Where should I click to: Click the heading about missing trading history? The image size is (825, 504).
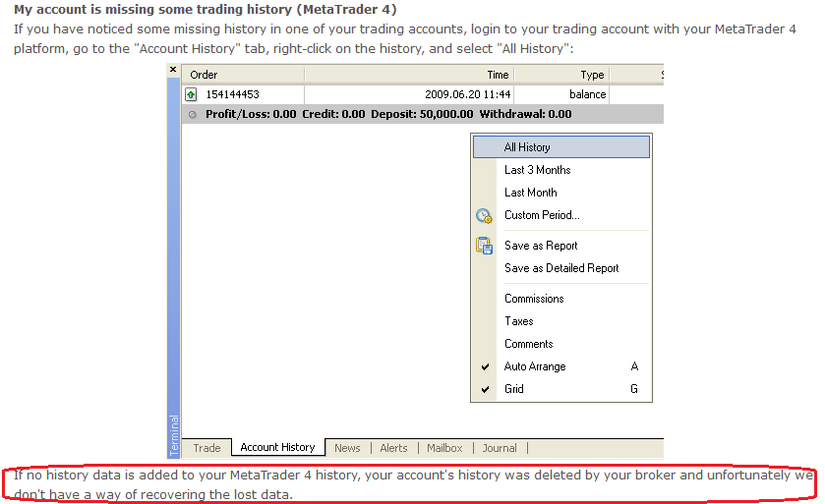click(x=206, y=10)
